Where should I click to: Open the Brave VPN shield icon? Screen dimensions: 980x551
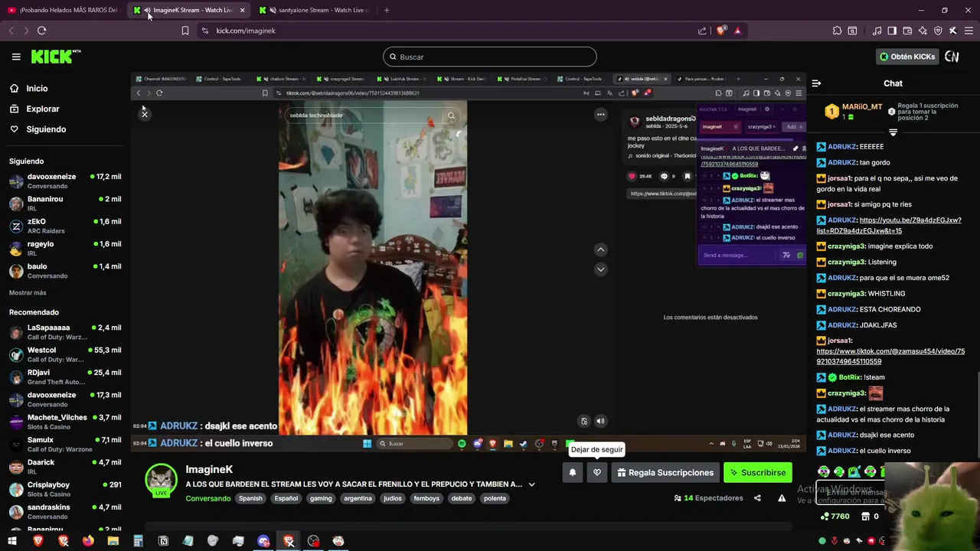938,31
